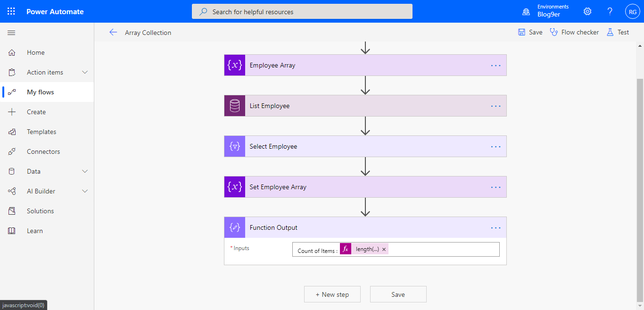Expand the Data submenu chevron
This screenshot has width=644, height=310.
pos(85,171)
